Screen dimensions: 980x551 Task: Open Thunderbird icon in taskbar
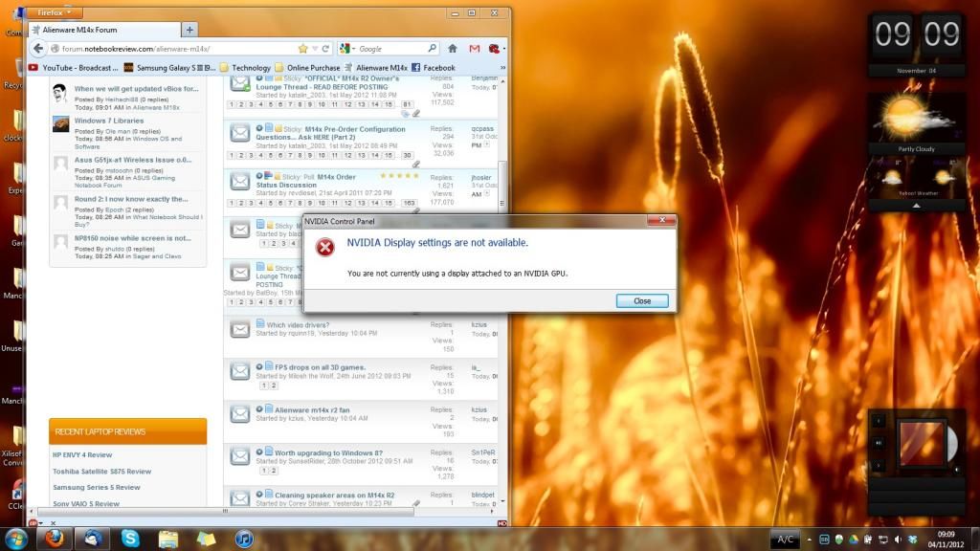(93, 539)
